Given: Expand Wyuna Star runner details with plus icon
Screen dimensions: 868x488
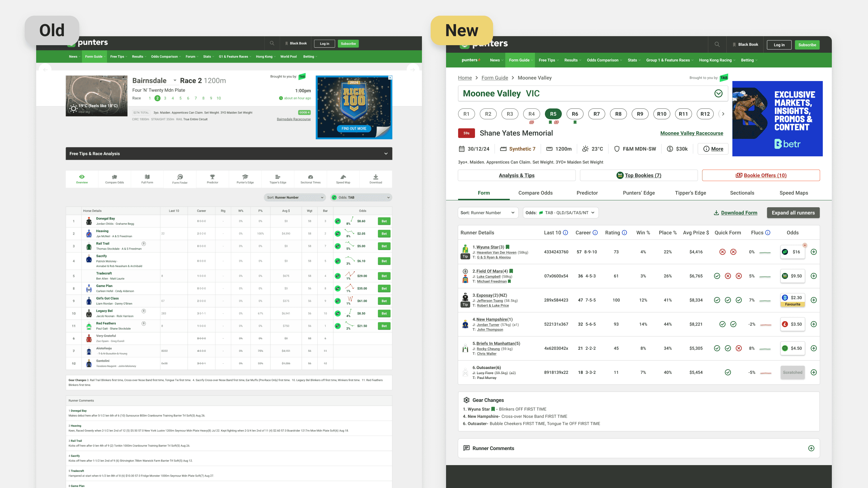Looking at the screenshot, I should tap(813, 252).
